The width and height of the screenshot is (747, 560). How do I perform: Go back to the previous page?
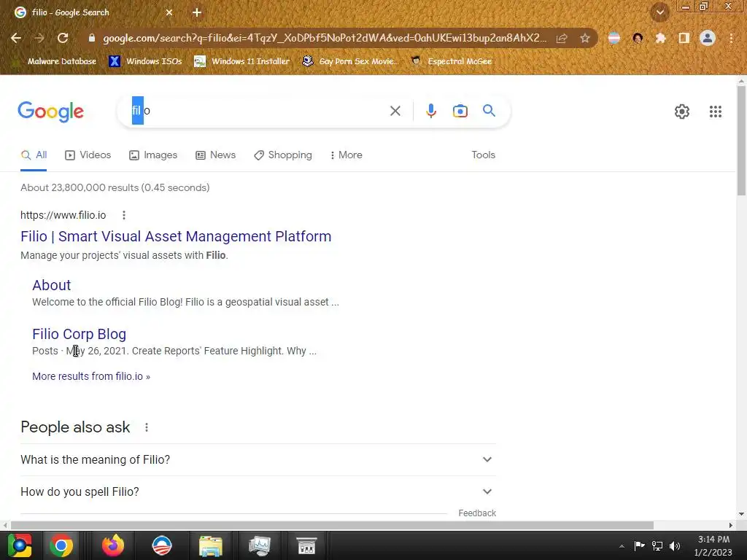(x=16, y=38)
